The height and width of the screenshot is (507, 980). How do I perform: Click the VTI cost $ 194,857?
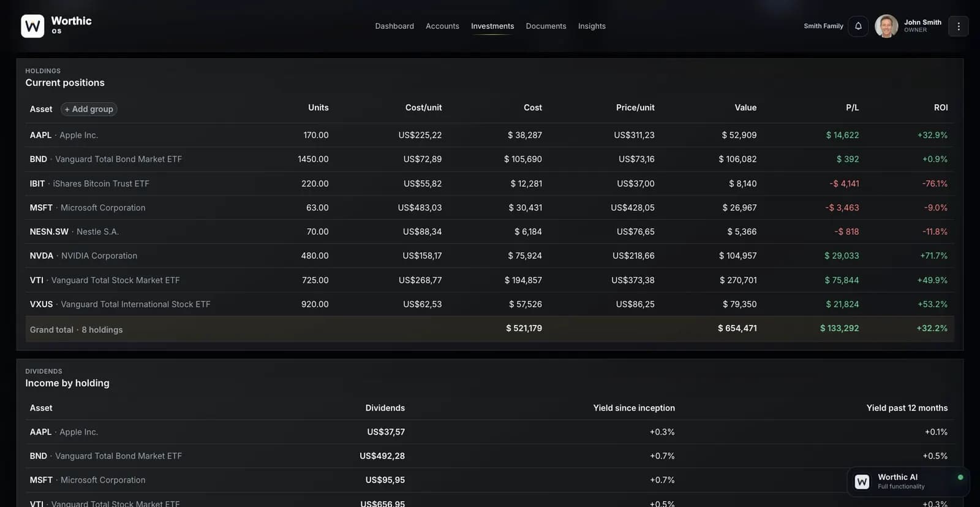pyautogui.click(x=523, y=280)
